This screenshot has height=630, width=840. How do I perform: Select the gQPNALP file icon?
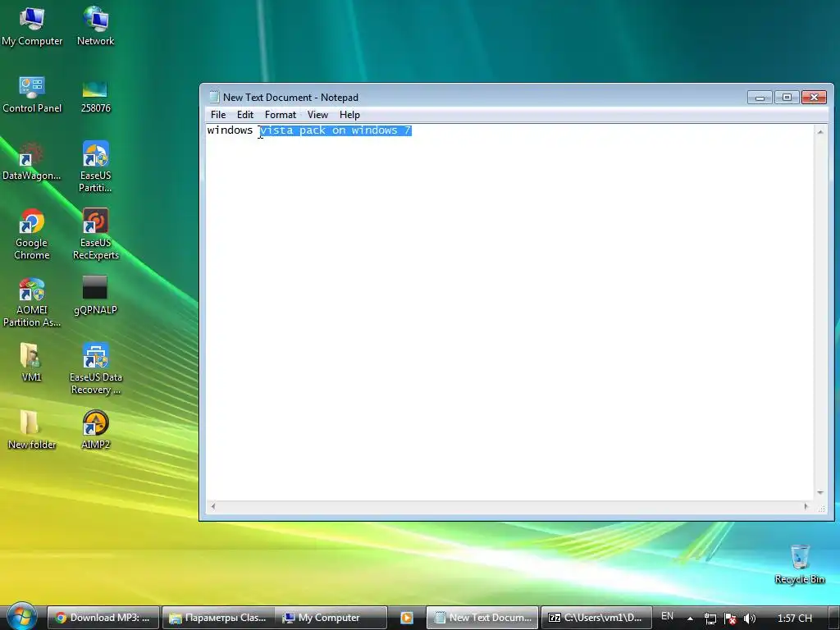(x=95, y=295)
